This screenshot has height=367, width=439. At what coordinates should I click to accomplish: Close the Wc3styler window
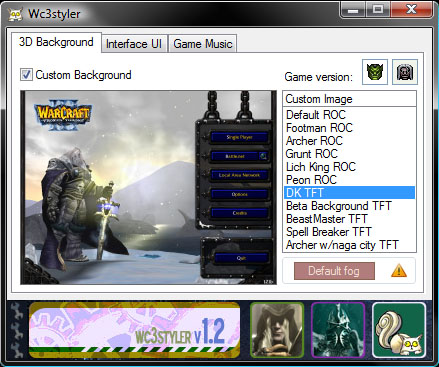[x=412, y=9]
